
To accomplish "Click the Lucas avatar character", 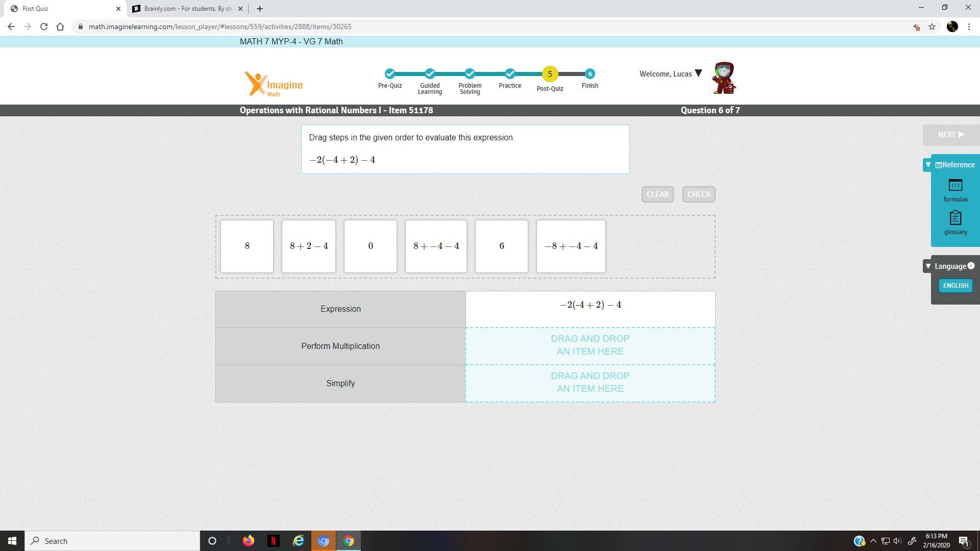I will click(x=724, y=78).
